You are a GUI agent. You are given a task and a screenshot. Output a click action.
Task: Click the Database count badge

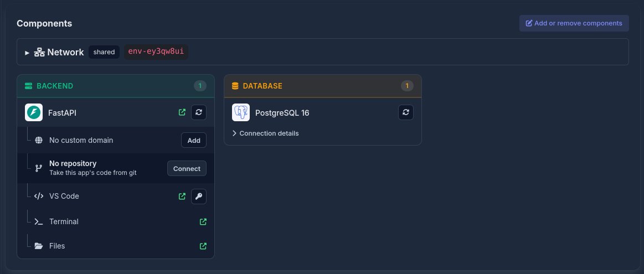407,86
